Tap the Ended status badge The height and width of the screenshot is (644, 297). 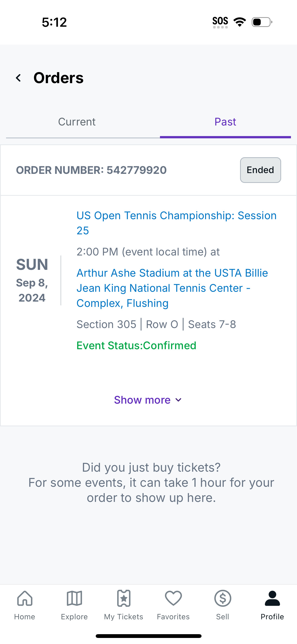(x=260, y=170)
